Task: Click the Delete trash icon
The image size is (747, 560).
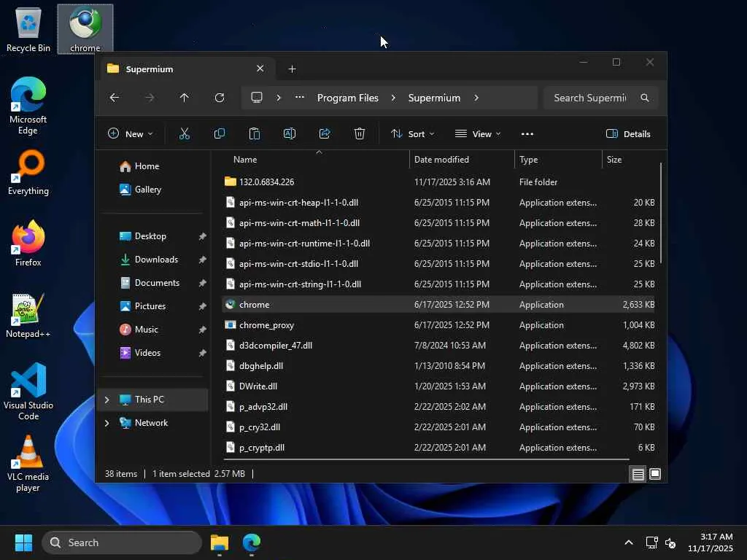Action: [360, 134]
